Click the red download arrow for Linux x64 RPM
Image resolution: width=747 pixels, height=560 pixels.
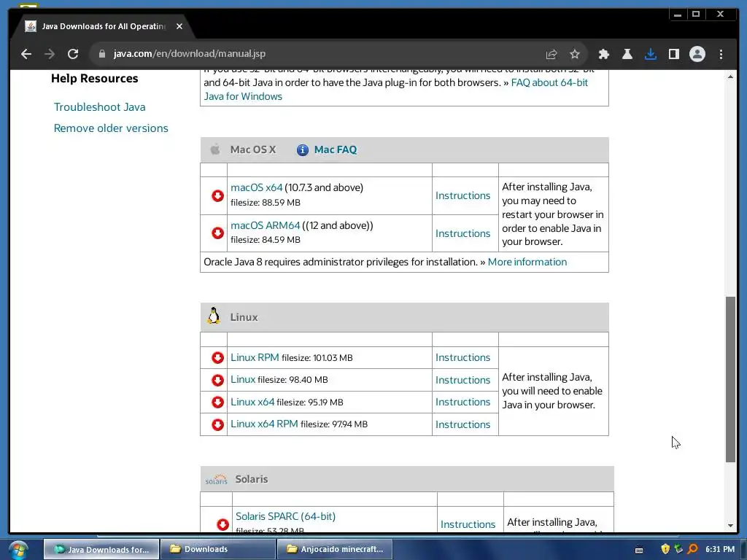pyautogui.click(x=217, y=425)
